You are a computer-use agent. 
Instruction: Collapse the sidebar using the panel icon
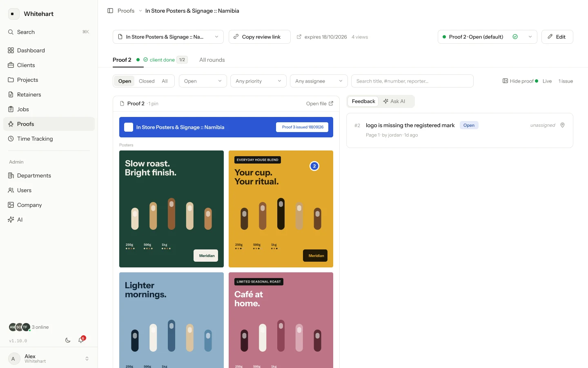(x=110, y=11)
